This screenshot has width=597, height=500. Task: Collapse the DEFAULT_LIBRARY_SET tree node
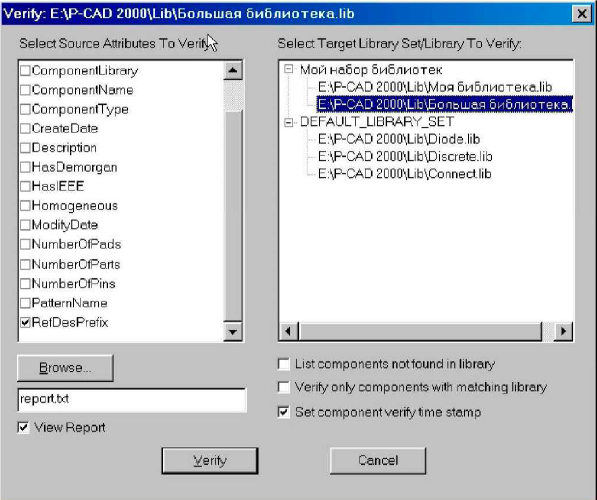click(289, 122)
